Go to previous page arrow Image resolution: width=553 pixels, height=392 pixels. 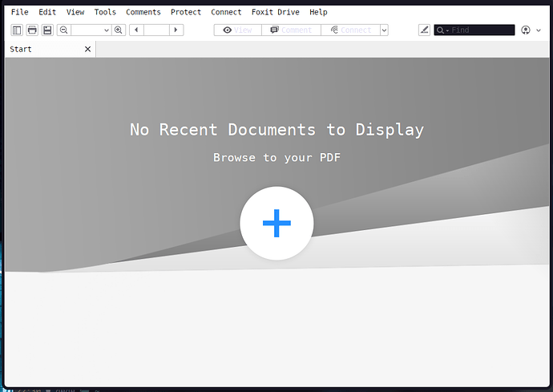pos(136,30)
